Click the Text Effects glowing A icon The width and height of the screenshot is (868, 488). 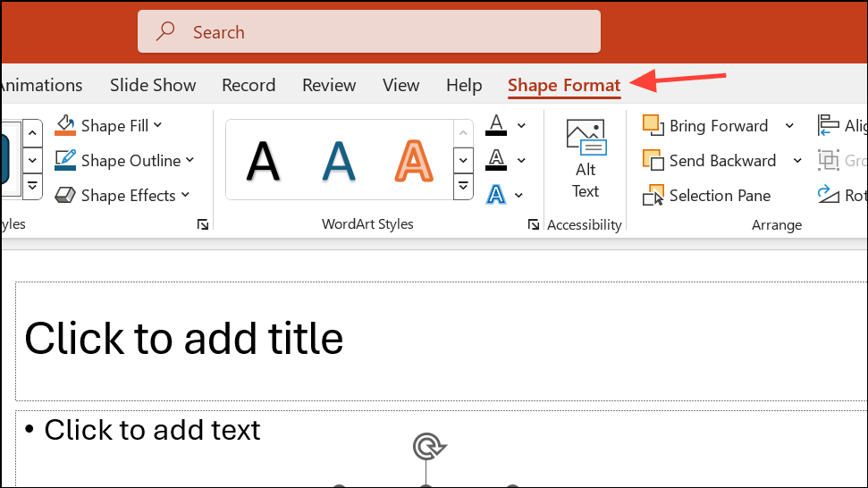496,194
